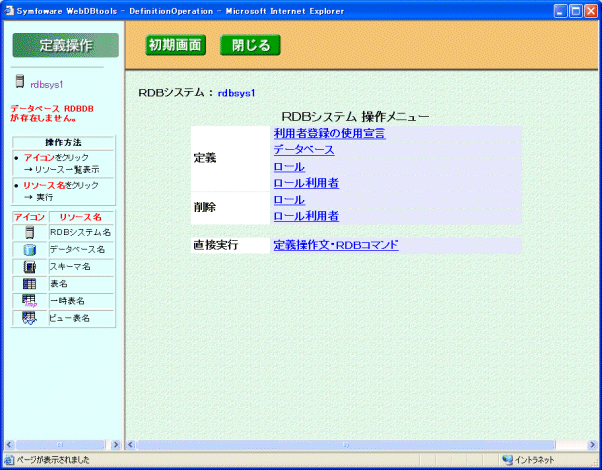602x470 pixels.
Task: Click the rdbsys1 resource name in sidebar
Action: tap(46, 85)
